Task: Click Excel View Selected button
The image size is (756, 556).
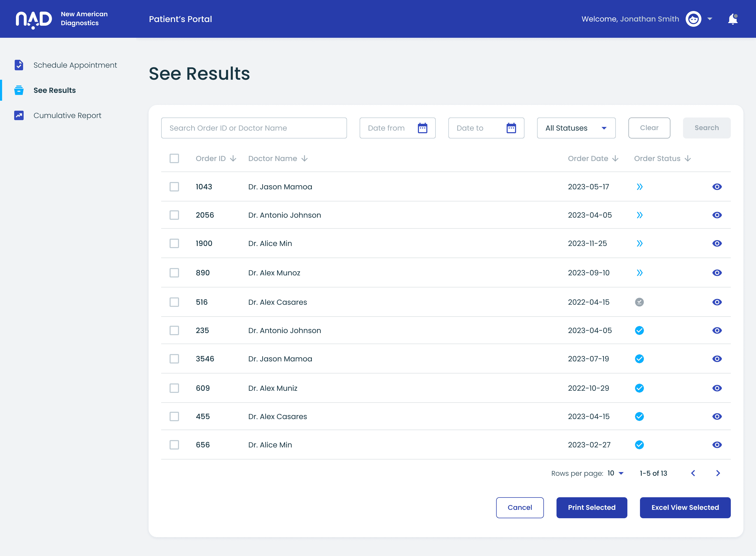Action: pyautogui.click(x=685, y=507)
